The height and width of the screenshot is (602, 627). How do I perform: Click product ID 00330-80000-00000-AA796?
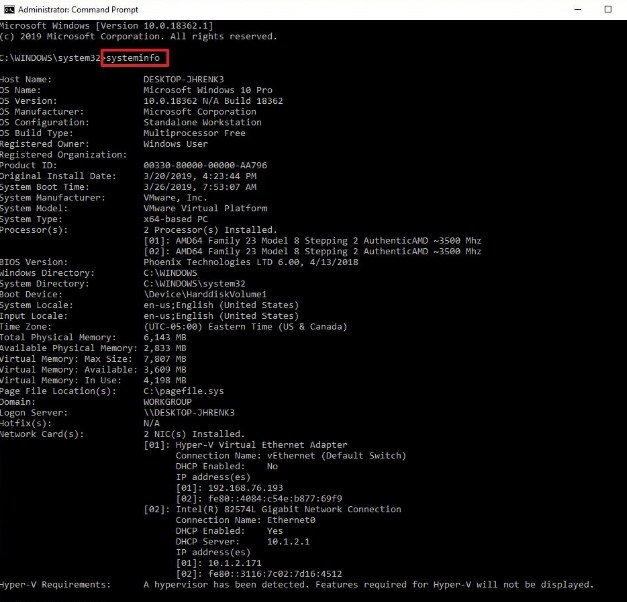(205, 165)
